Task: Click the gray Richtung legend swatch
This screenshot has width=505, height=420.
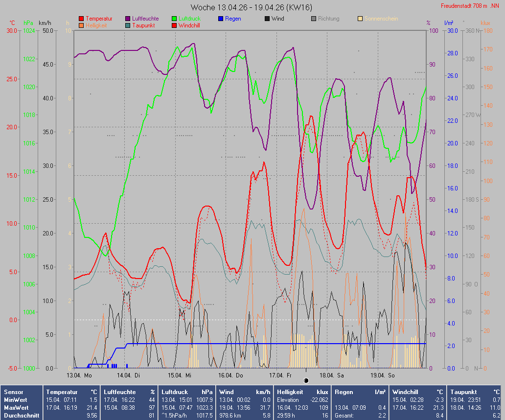Action: pyautogui.click(x=314, y=19)
